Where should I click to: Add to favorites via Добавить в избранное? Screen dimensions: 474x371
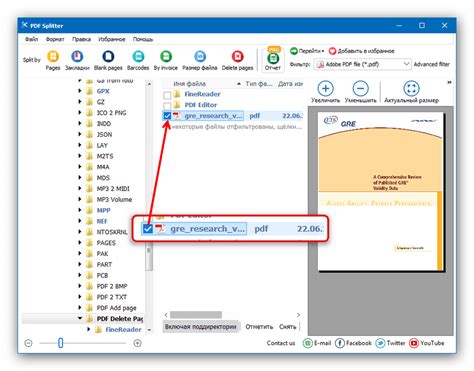362,51
